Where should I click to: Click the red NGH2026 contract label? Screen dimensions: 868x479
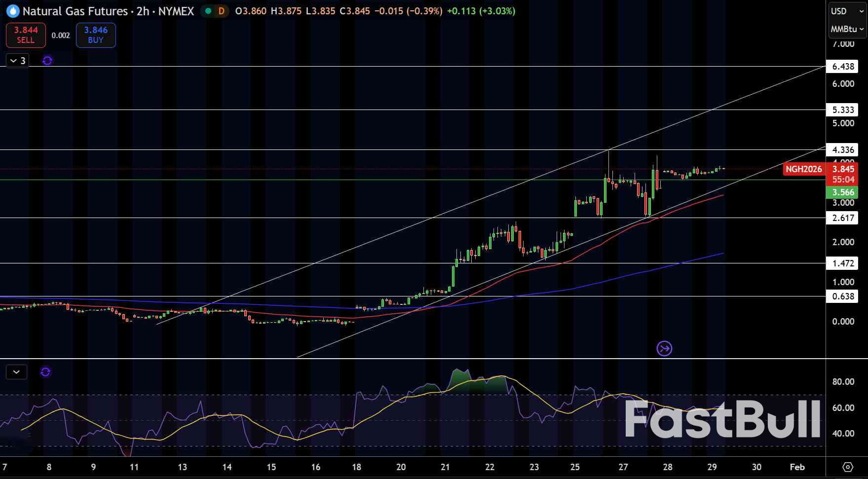tap(803, 169)
